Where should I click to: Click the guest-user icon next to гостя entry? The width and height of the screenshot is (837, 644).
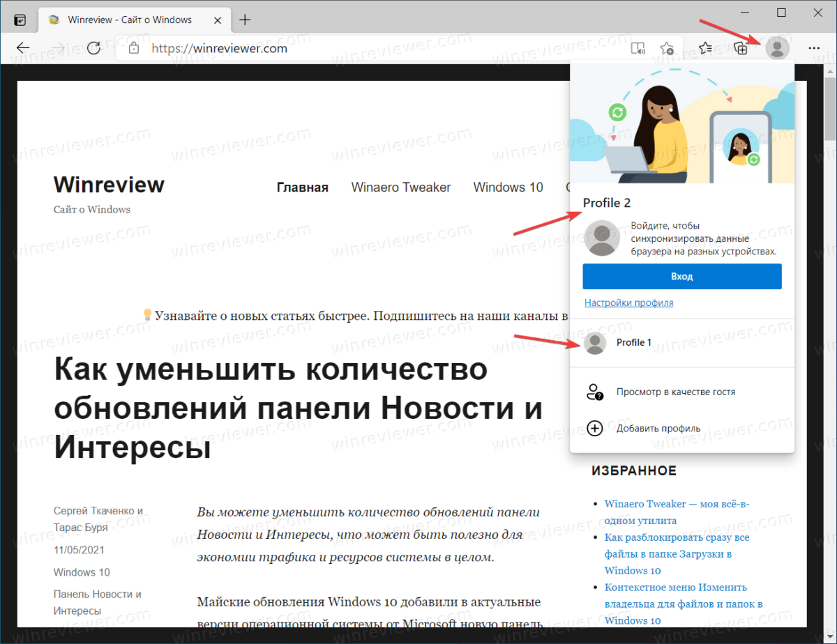coord(594,392)
